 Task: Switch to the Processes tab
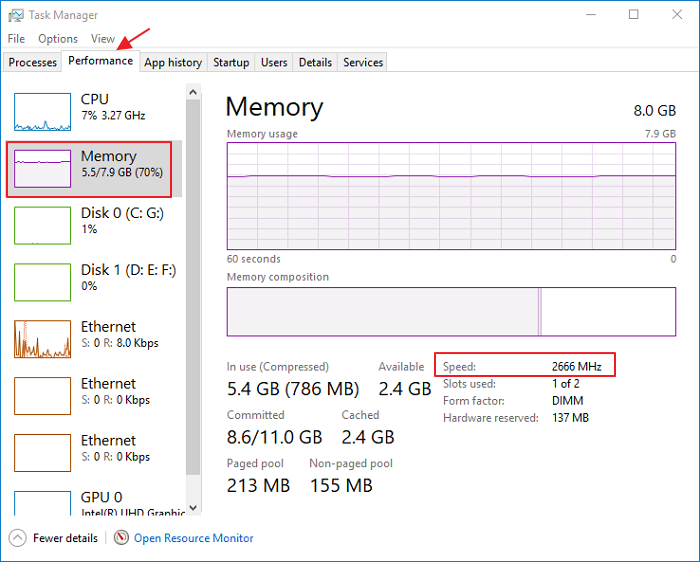pyautogui.click(x=33, y=62)
